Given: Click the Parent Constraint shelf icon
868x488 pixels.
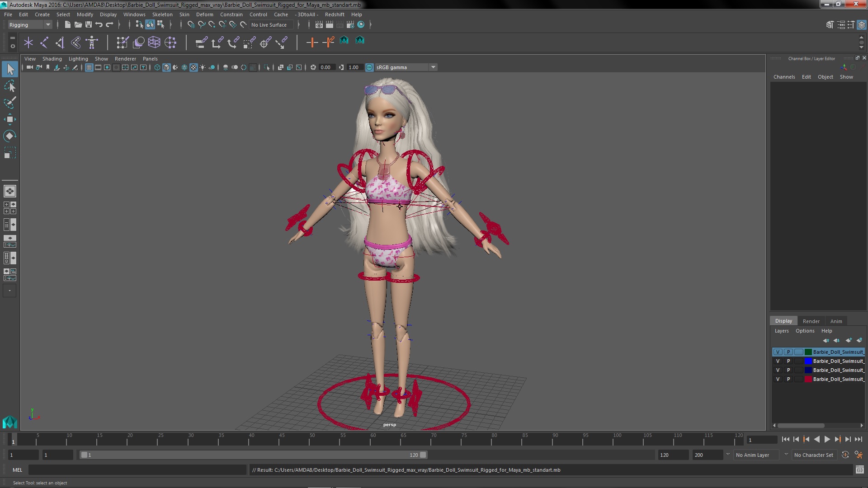Looking at the screenshot, I should point(201,42).
